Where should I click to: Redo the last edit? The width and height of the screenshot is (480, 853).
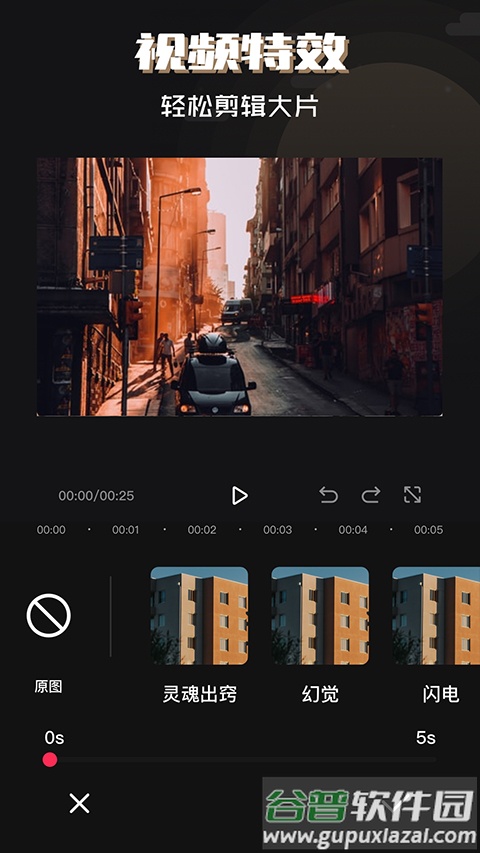pyautogui.click(x=371, y=495)
